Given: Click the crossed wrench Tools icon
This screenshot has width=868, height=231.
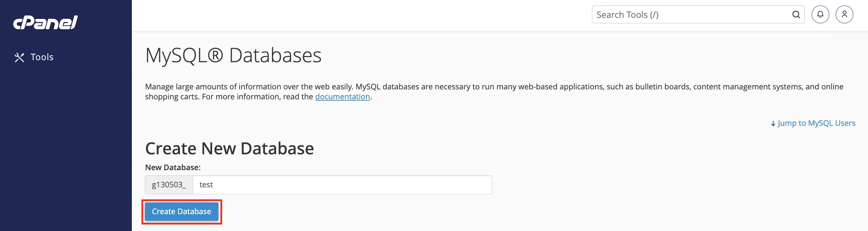Looking at the screenshot, I should point(19,57).
